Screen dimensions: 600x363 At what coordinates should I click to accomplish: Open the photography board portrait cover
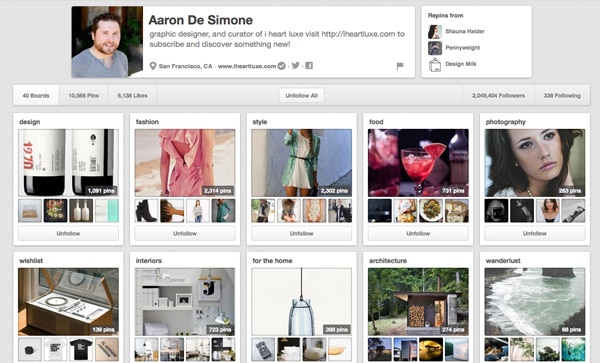[x=535, y=163]
